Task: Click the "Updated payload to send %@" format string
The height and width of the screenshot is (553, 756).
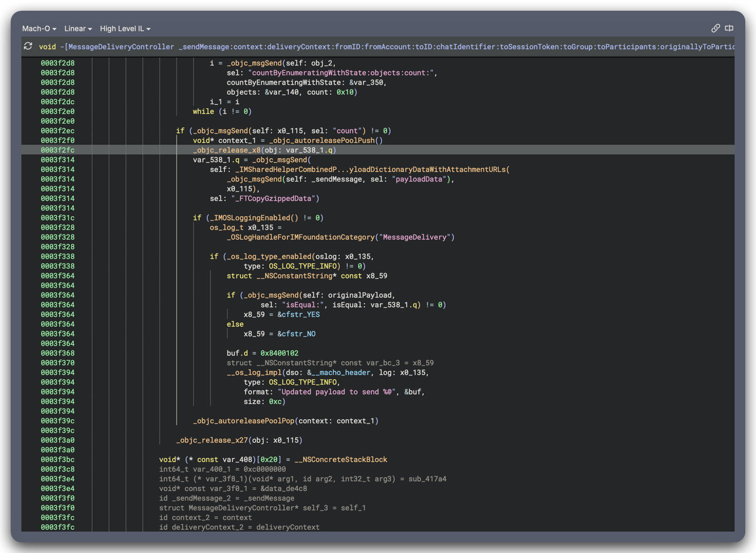Action: pos(337,392)
